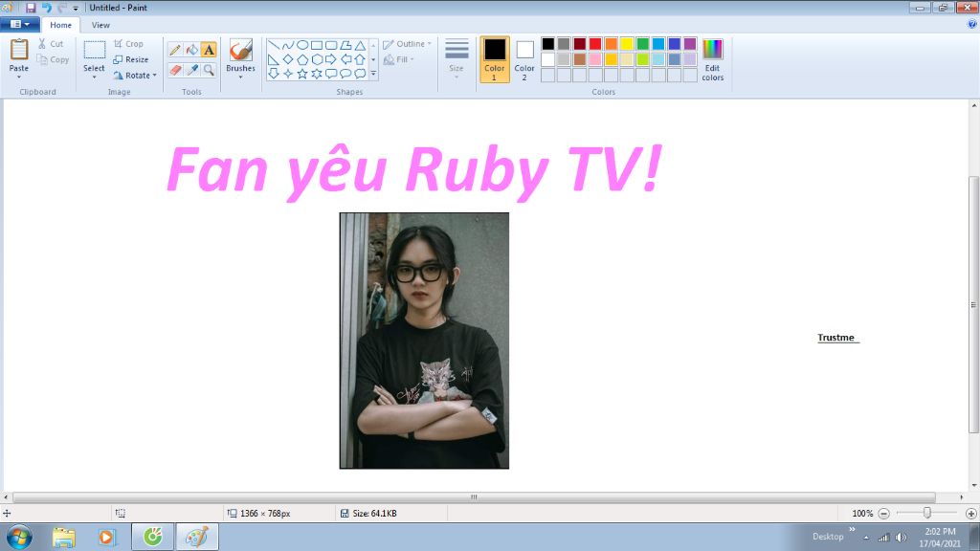Click the Cut button
This screenshot has width=980, height=551.
[51, 44]
